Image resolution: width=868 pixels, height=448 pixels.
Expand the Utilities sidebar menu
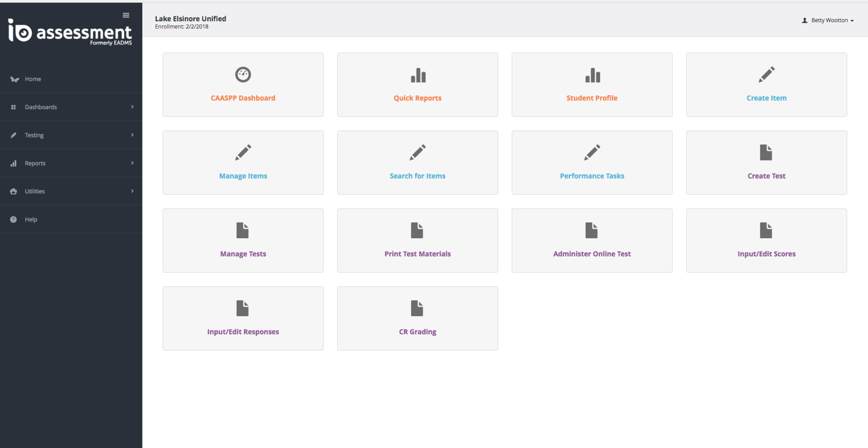click(x=71, y=191)
